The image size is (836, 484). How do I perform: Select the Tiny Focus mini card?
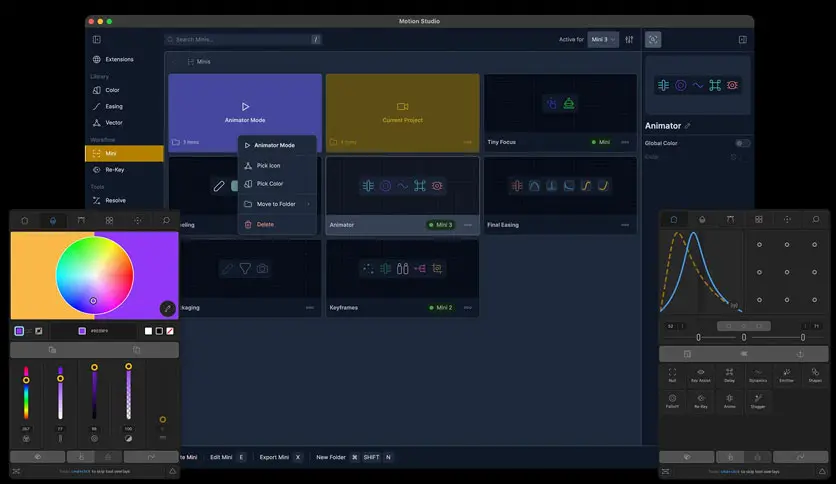pyautogui.click(x=560, y=112)
